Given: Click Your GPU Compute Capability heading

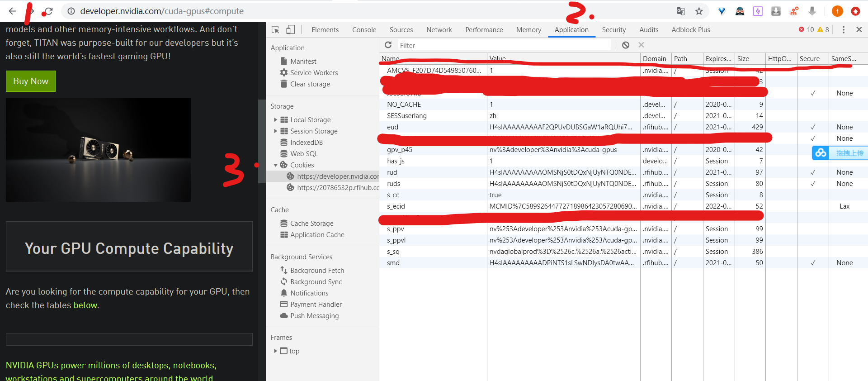Looking at the screenshot, I should pyautogui.click(x=129, y=248).
